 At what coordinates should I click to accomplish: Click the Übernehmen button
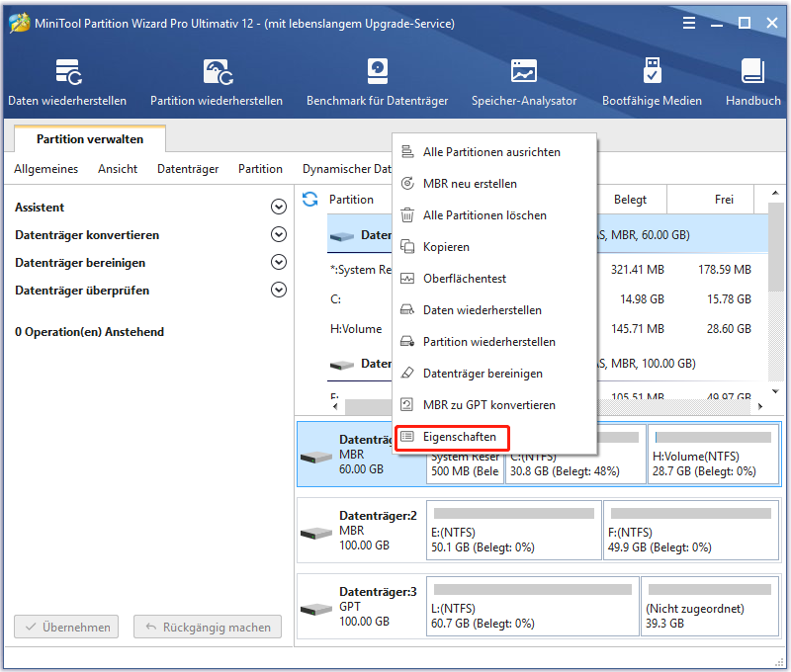66,627
